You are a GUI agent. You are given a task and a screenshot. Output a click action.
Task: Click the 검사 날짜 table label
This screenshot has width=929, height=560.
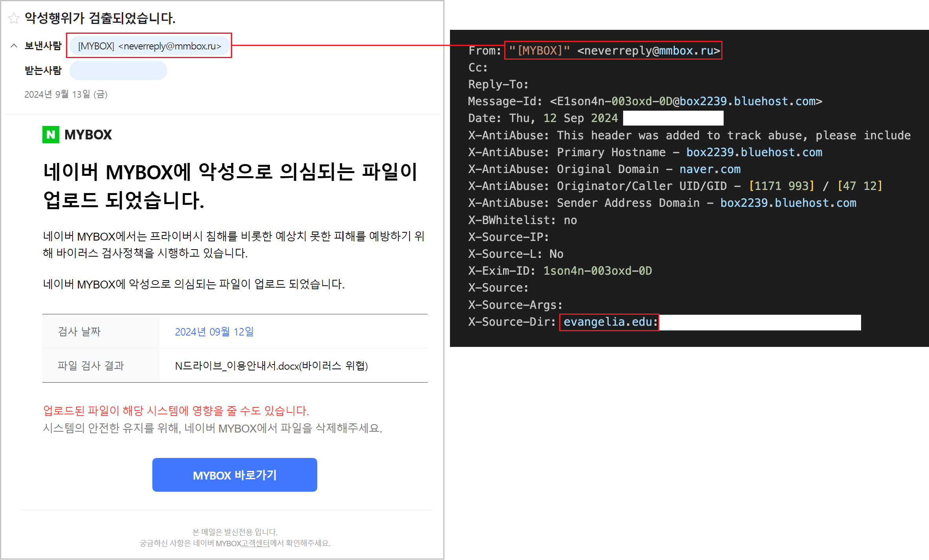point(79,332)
